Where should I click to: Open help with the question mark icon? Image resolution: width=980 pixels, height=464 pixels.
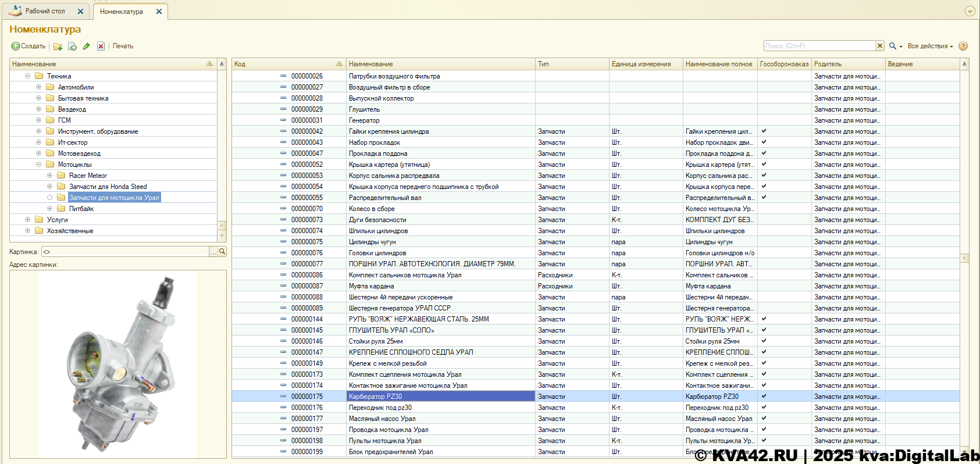pos(963,46)
